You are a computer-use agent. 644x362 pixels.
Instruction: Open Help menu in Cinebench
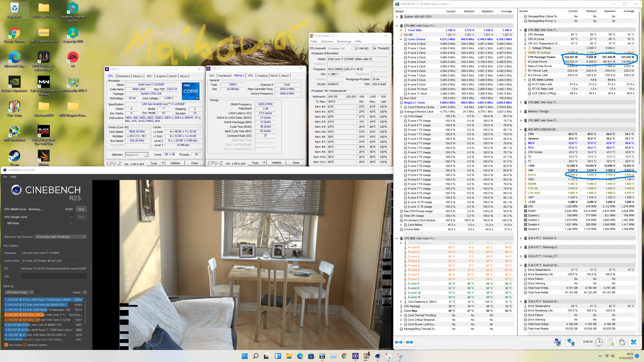(13, 177)
